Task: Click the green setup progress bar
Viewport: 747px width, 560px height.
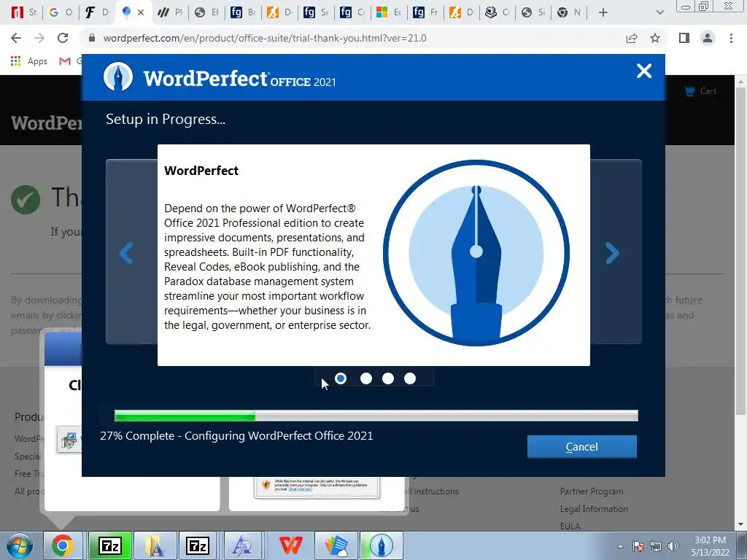Action: [x=376, y=416]
